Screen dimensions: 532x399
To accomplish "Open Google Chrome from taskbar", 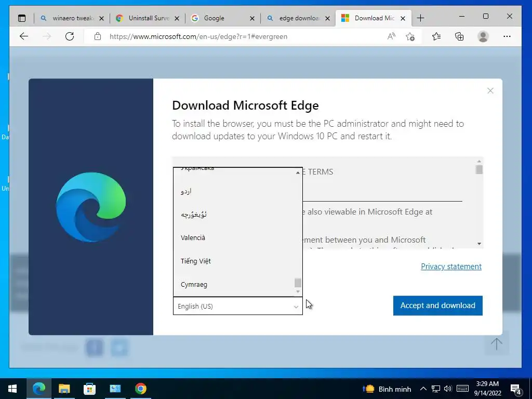I will point(140,389).
